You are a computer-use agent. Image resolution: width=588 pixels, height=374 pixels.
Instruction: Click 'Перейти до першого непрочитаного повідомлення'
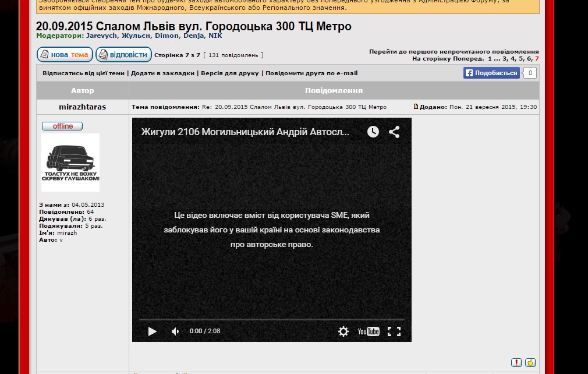coord(454,52)
